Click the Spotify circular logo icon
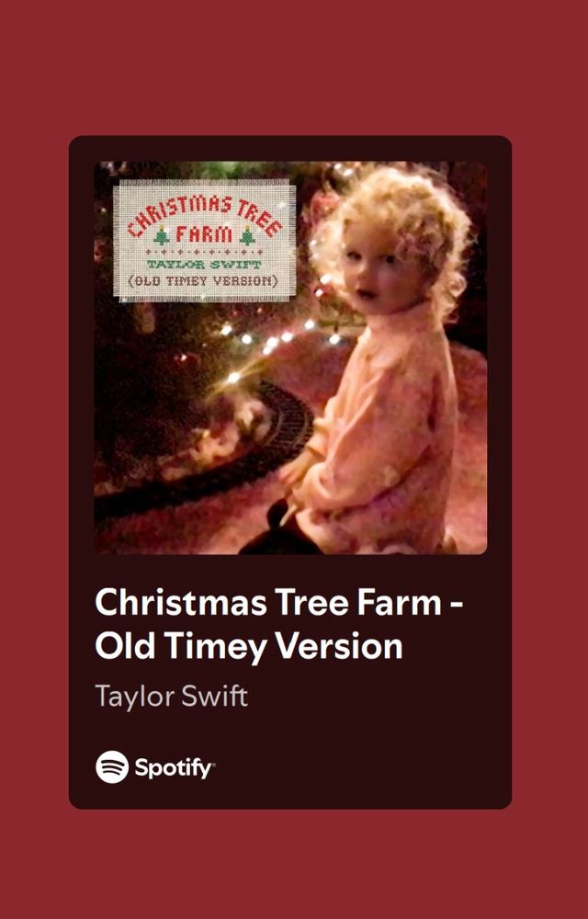Image resolution: width=588 pixels, height=919 pixels. 112,766
